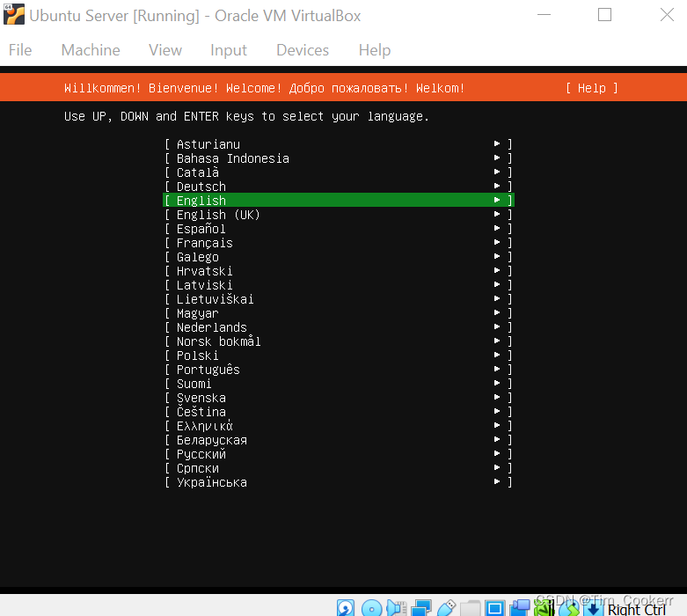Minimize the VirtualBox window
The height and width of the screenshot is (616, 687).
544,14
